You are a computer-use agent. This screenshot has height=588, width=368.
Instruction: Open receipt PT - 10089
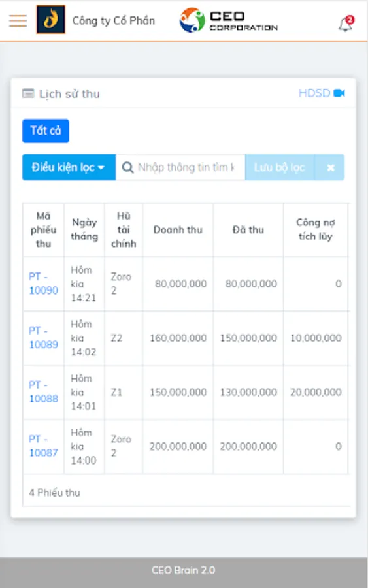point(43,338)
